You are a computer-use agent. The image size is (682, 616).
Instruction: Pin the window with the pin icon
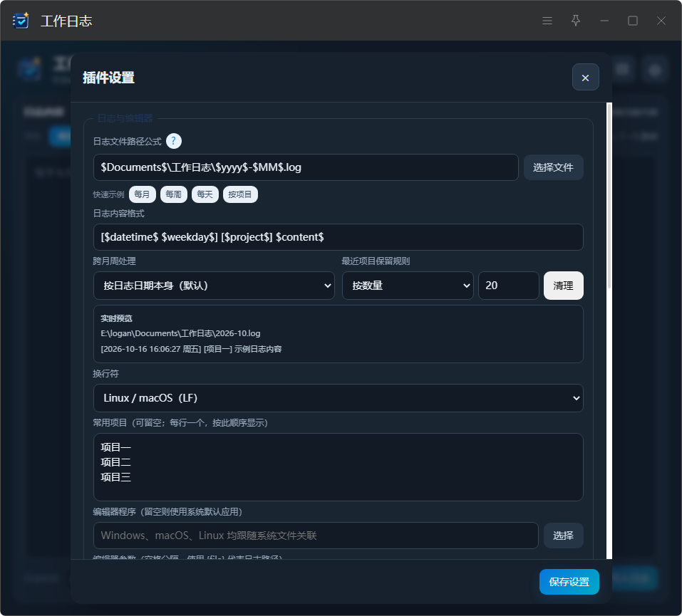click(575, 21)
